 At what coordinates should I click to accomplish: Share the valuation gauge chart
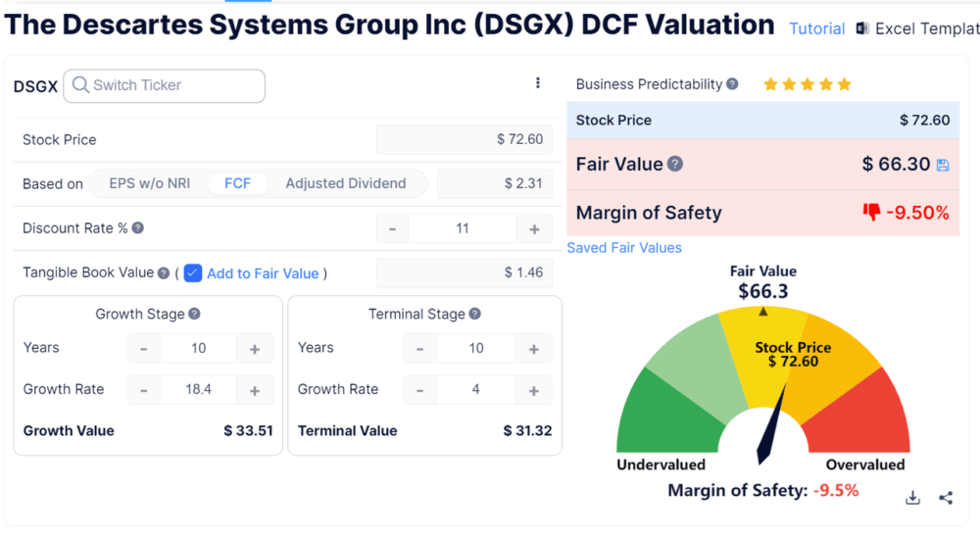tap(946, 497)
